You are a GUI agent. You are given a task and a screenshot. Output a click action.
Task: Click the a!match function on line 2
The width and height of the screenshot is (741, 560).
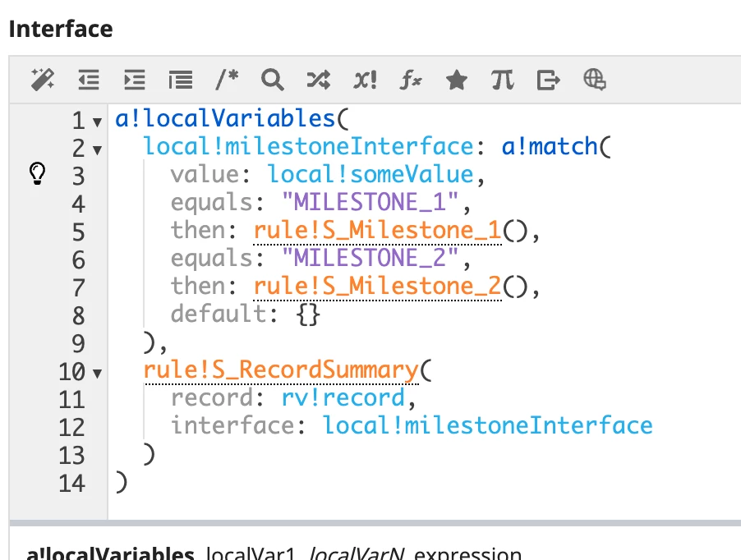click(550, 146)
